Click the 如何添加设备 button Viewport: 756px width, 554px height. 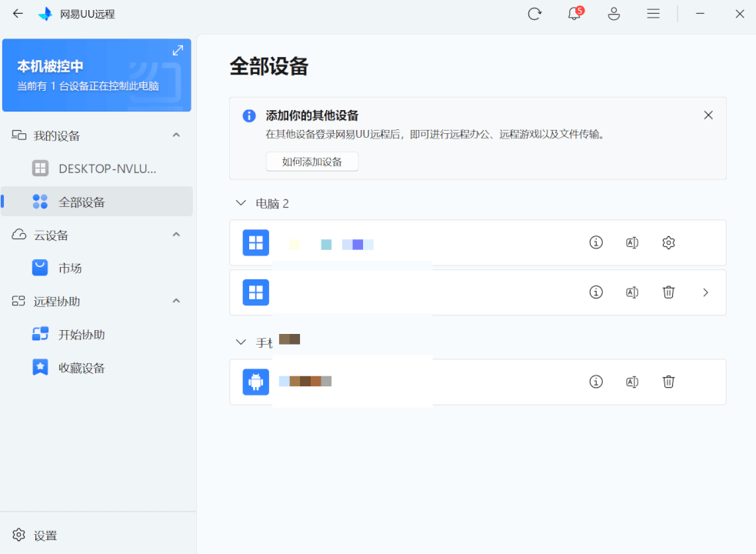click(312, 161)
